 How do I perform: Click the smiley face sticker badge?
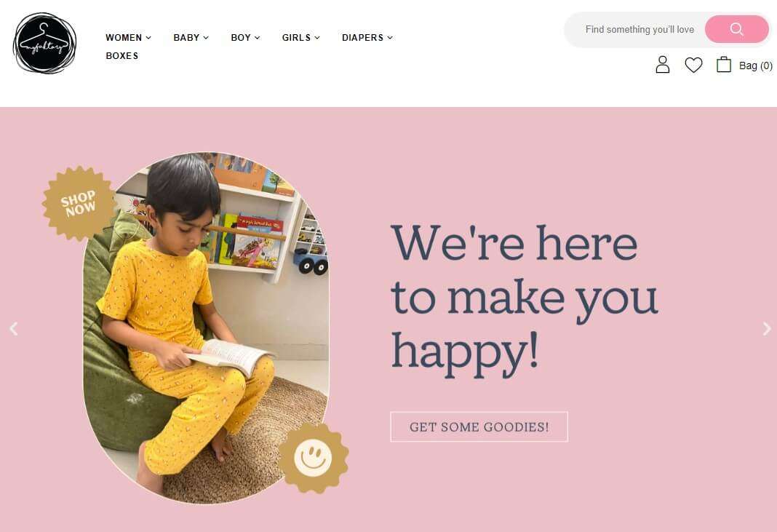tap(313, 458)
